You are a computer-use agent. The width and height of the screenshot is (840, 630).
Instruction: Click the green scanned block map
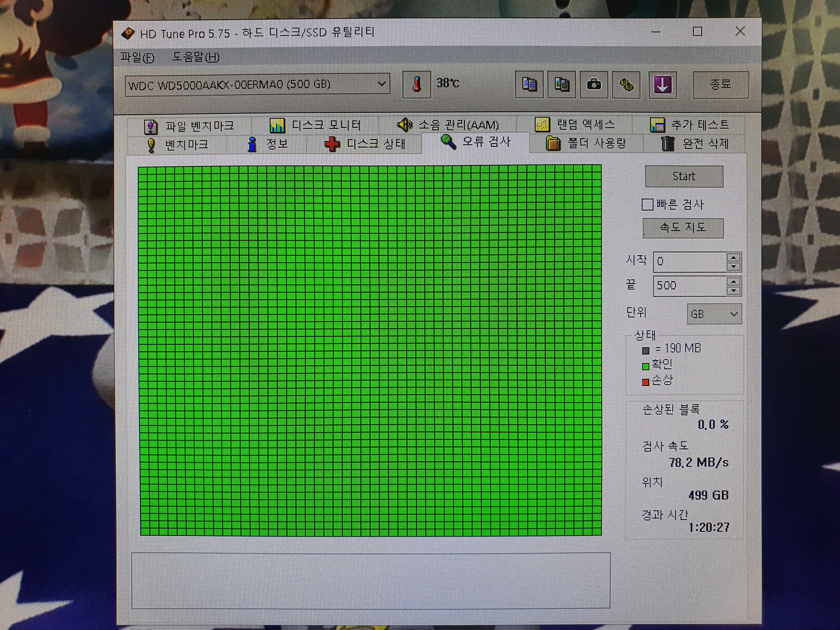(370, 350)
